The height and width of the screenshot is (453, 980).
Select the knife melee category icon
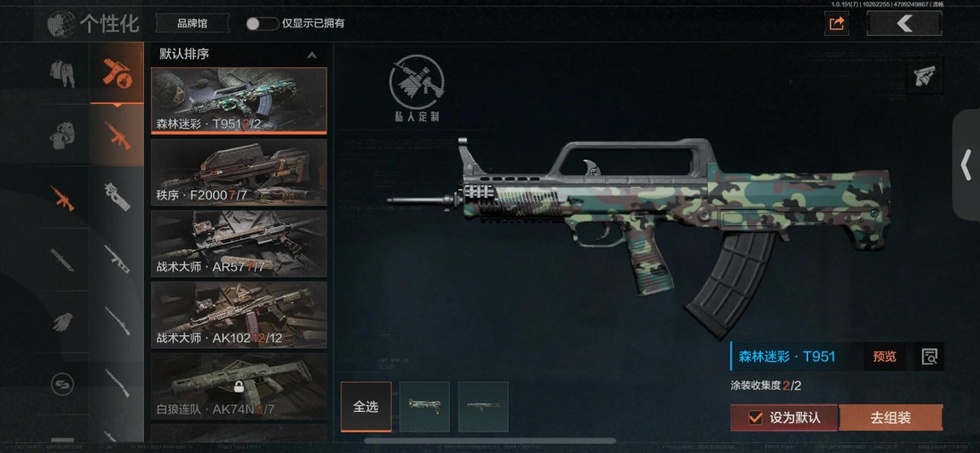(62, 259)
